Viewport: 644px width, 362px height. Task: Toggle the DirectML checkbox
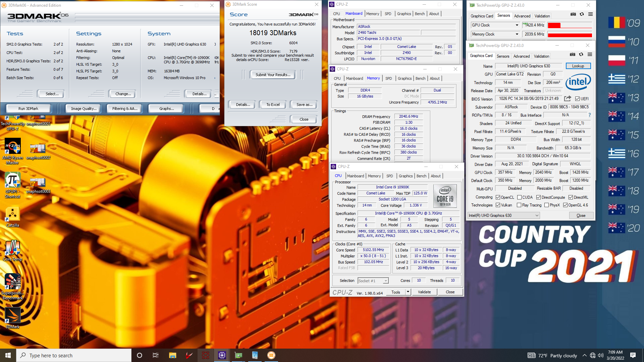[x=571, y=197]
